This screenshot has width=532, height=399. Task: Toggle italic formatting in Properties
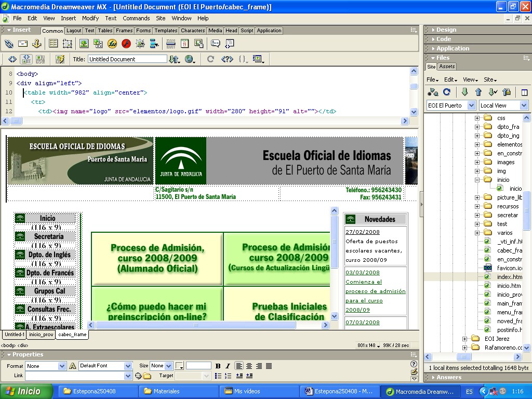tap(228, 366)
